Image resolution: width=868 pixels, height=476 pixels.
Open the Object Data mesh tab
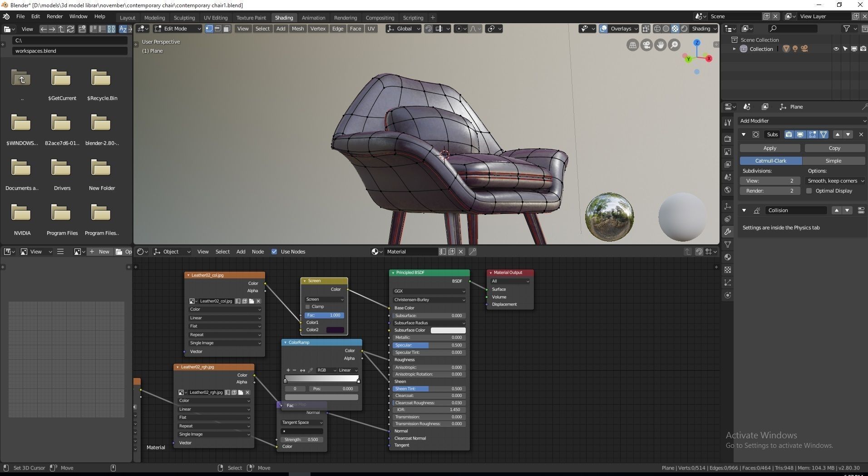728,244
